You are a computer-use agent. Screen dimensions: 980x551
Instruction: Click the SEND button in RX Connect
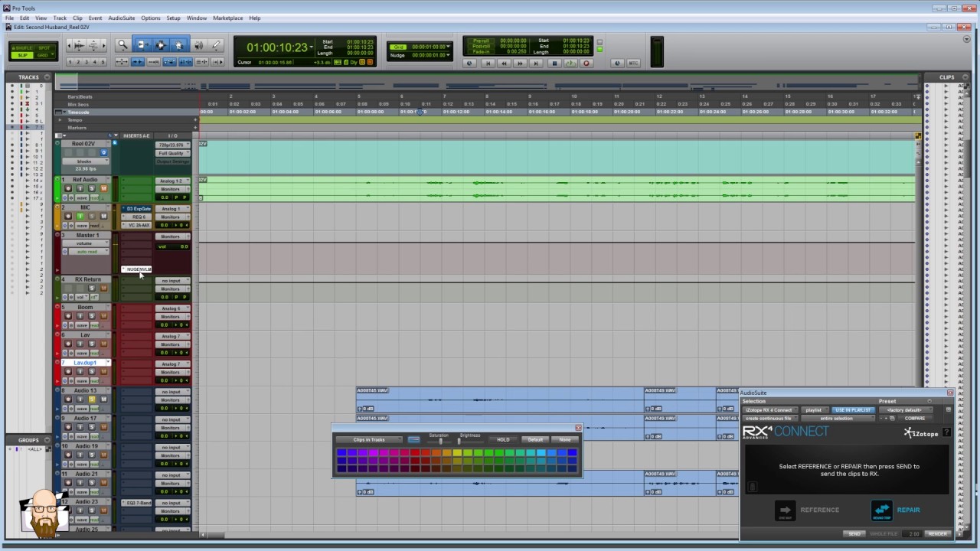pyautogui.click(x=854, y=533)
